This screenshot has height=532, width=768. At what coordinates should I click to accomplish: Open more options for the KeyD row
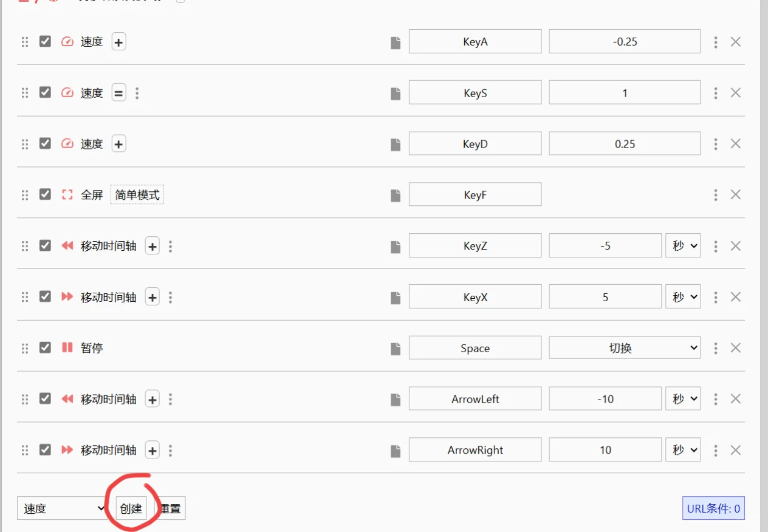tap(716, 144)
